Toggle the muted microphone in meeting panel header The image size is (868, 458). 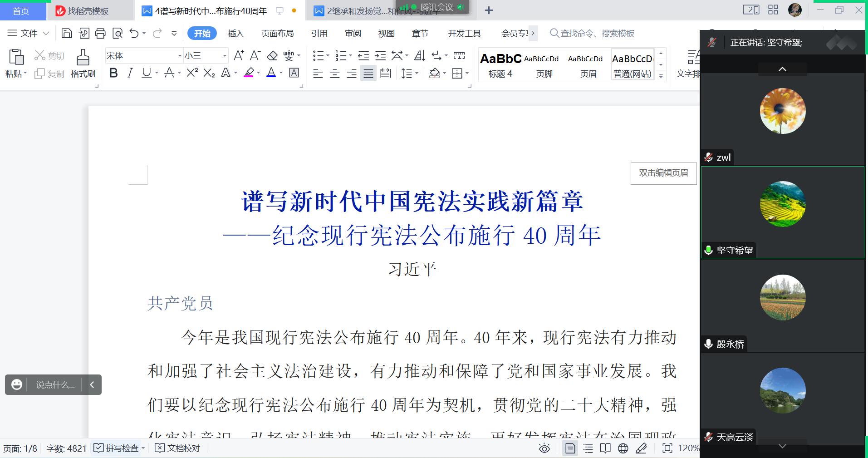coord(712,43)
